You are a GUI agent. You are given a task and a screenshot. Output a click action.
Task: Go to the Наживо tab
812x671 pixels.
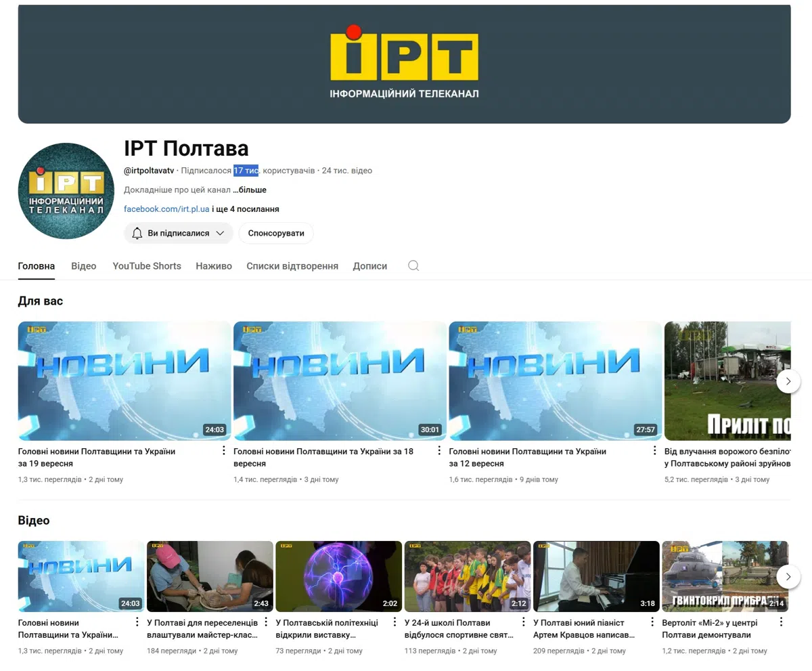(214, 266)
